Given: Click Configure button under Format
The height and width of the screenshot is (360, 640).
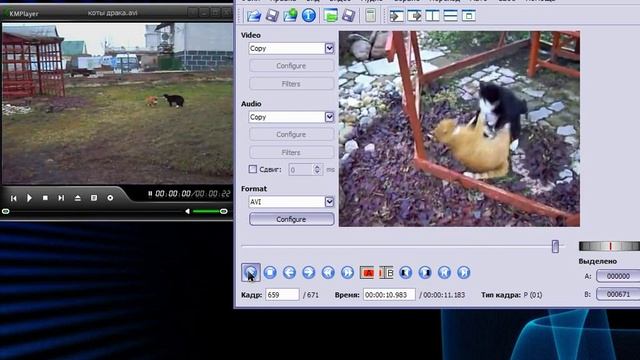Looking at the screenshot, I should coord(291,219).
